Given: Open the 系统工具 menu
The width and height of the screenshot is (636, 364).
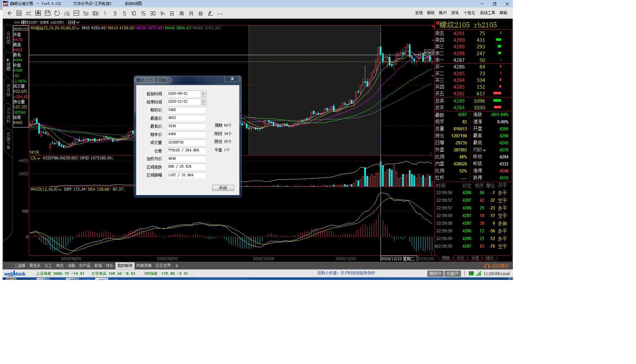Looking at the screenshot, I should pos(487,13).
